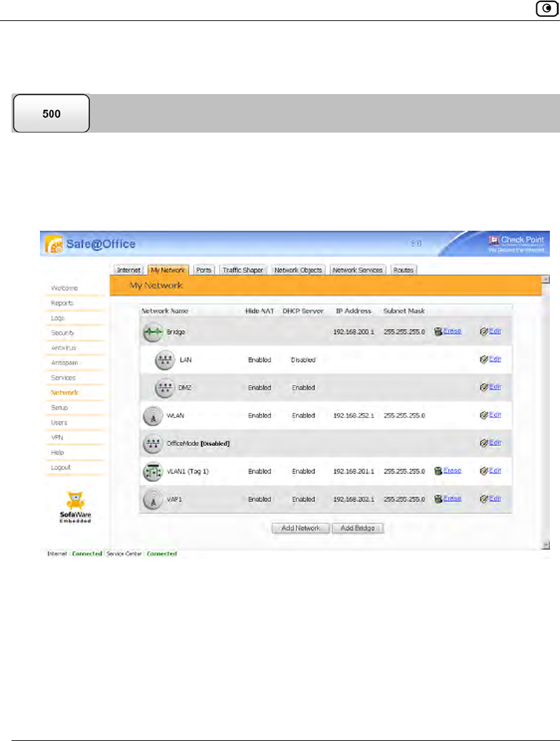Open the Network Objects tab
Screen dimensions: 560x741
click(298, 270)
